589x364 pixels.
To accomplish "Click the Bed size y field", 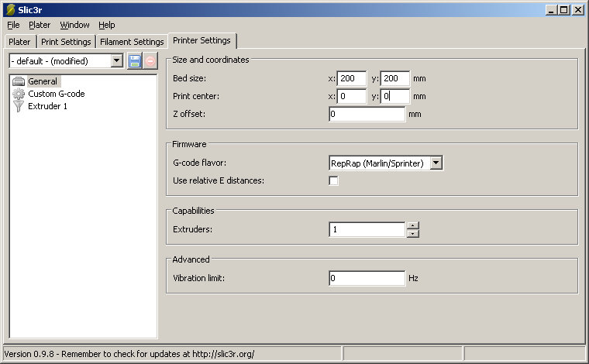I will tap(395, 78).
